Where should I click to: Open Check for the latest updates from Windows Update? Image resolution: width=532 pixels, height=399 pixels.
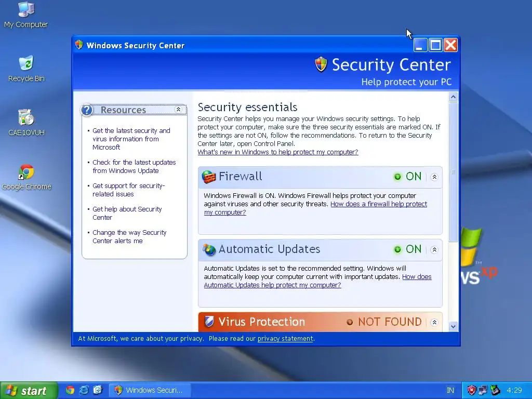134,167
